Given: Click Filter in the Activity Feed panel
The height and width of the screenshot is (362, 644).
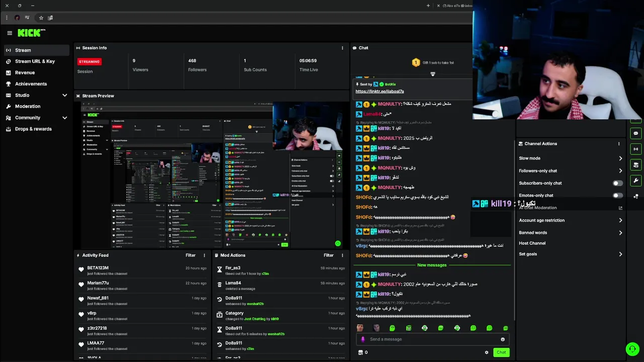Looking at the screenshot, I should [x=191, y=255].
